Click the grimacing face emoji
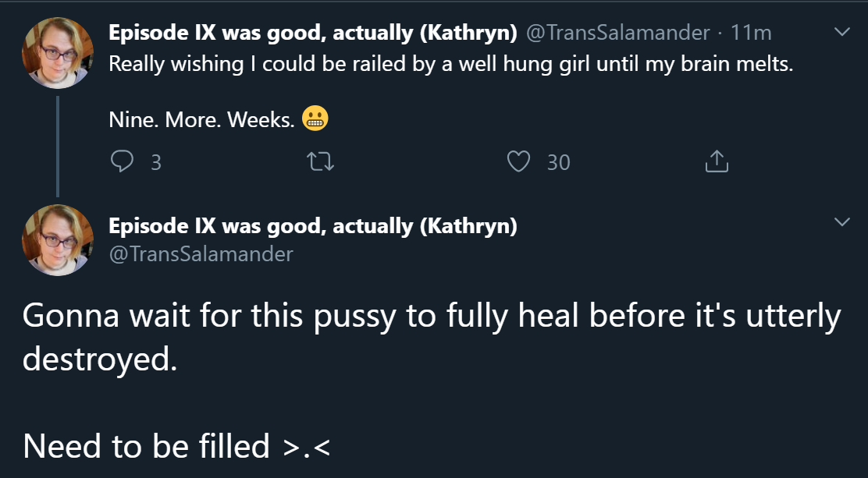This screenshot has width=868, height=478. 315,119
